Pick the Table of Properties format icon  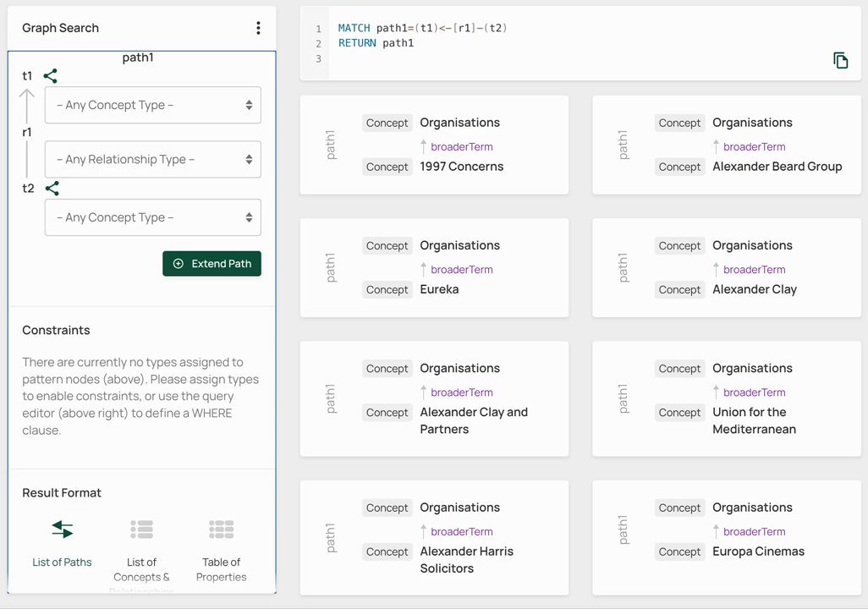pyautogui.click(x=222, y=529)
